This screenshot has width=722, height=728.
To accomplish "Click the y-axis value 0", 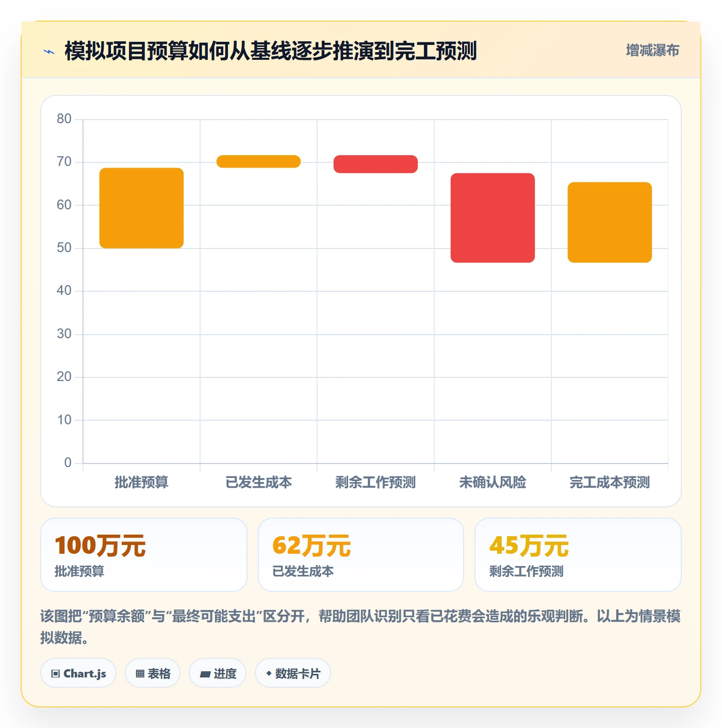I will click(68, 463).
